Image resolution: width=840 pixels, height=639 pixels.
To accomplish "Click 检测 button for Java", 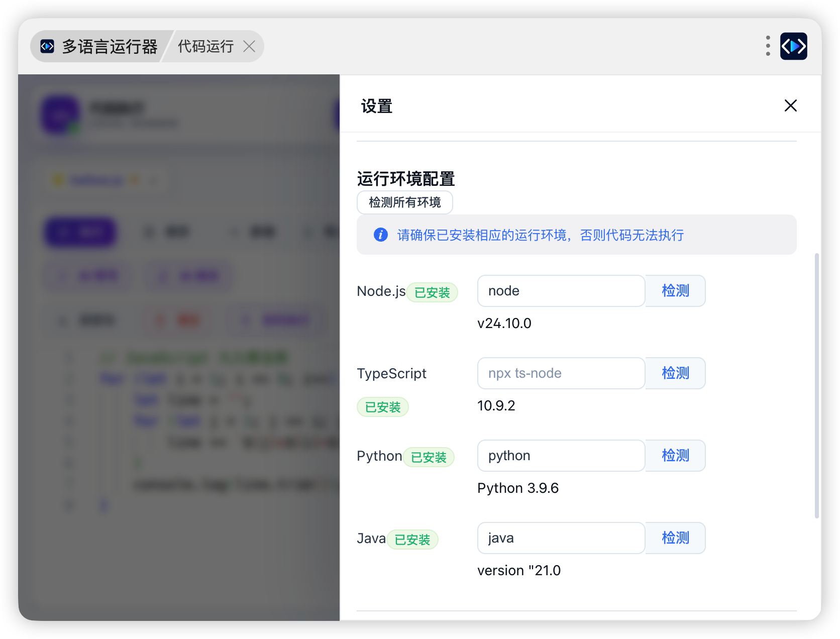I will point(675,538).
